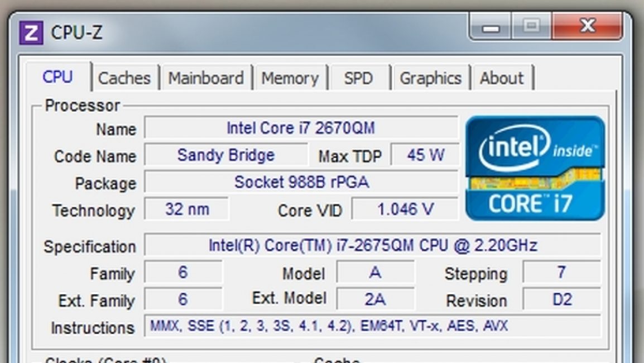This screenshot has width=644, height=363.
Task: Click the Code Name label
Action: (95, 156)
